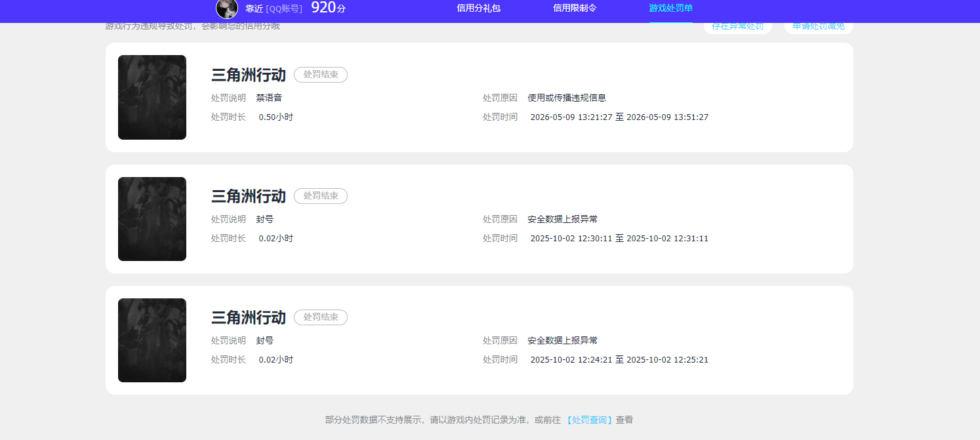
Task: Click the 2025-10-02 12:30:11 time range
Action: coord(619,239)
